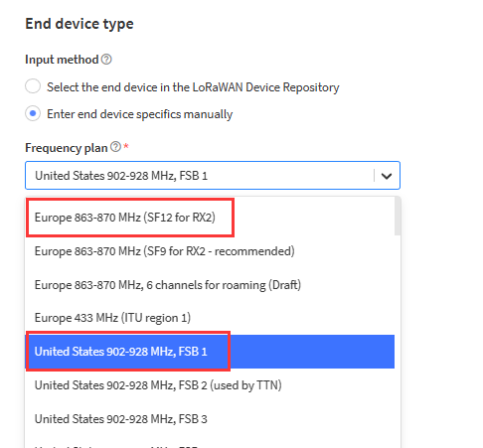This screenshot has height=448, width=483.
Task: Click the Enter end device specifics label
Action: (139, 114)
